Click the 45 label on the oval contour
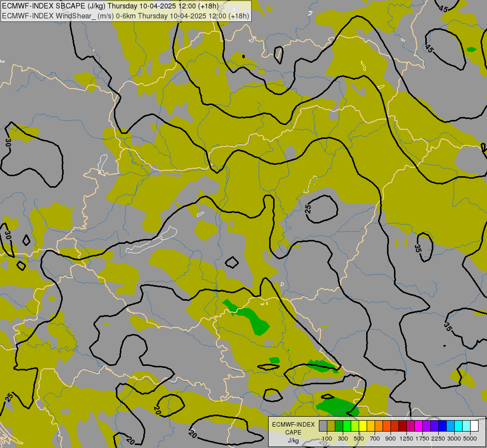The width and height of the screenshot is (487, 448). tap(429, 48)
